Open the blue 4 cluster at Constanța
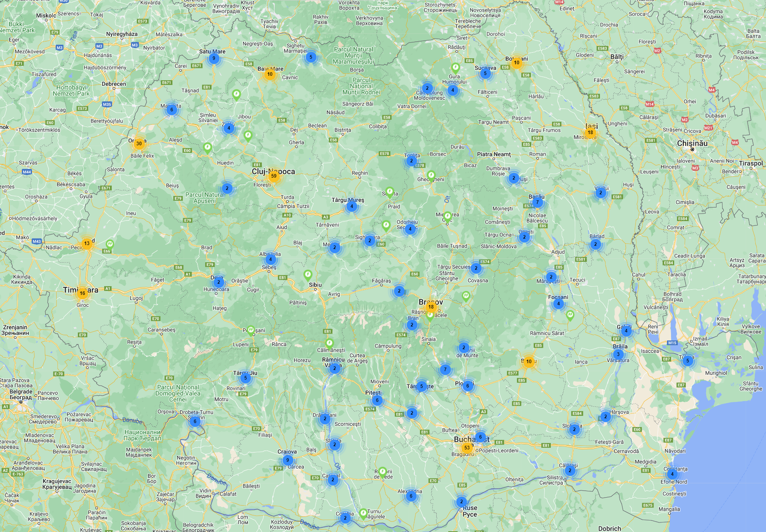The height and width of the screenshot is (532, 766). click(x=672, y=474)
